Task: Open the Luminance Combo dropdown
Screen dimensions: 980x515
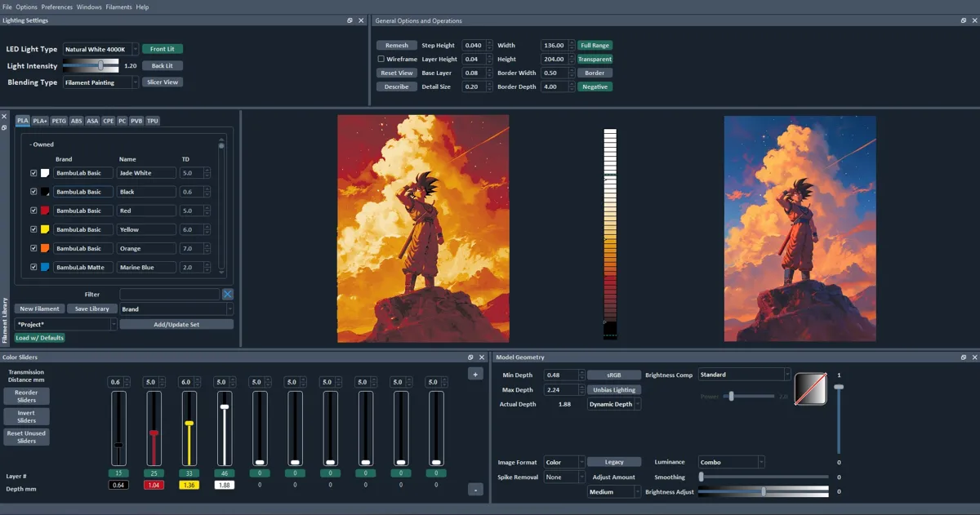Action: pyautogui.click(x=731, y=462)
